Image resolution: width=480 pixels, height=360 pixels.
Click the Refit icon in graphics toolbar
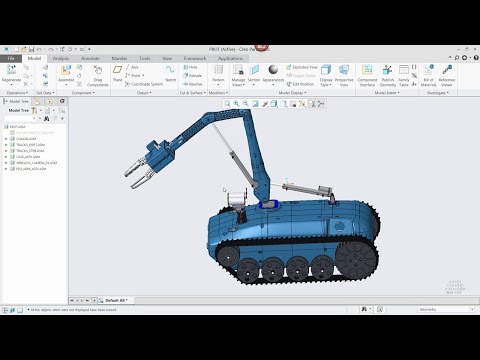click(227, 104)
